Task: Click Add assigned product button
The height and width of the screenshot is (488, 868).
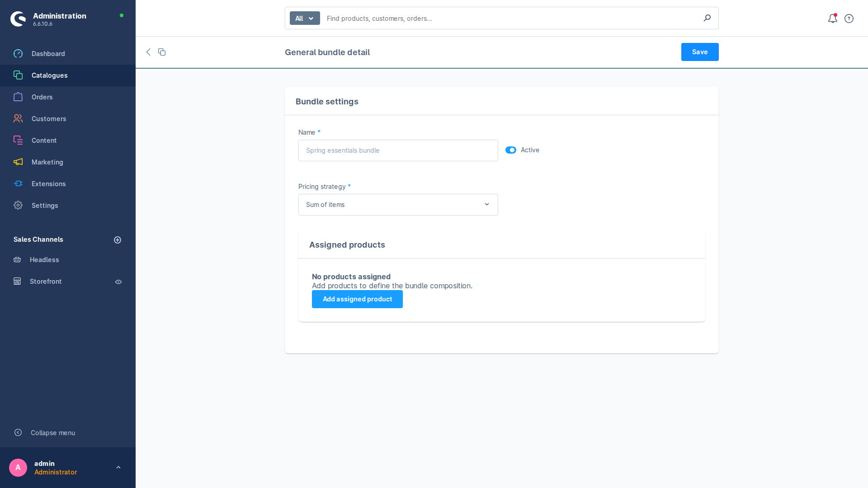Action: pos(357,299)
